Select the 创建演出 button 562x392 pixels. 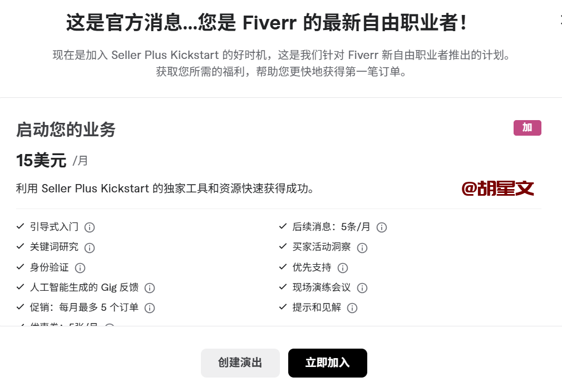pos(240,363)
